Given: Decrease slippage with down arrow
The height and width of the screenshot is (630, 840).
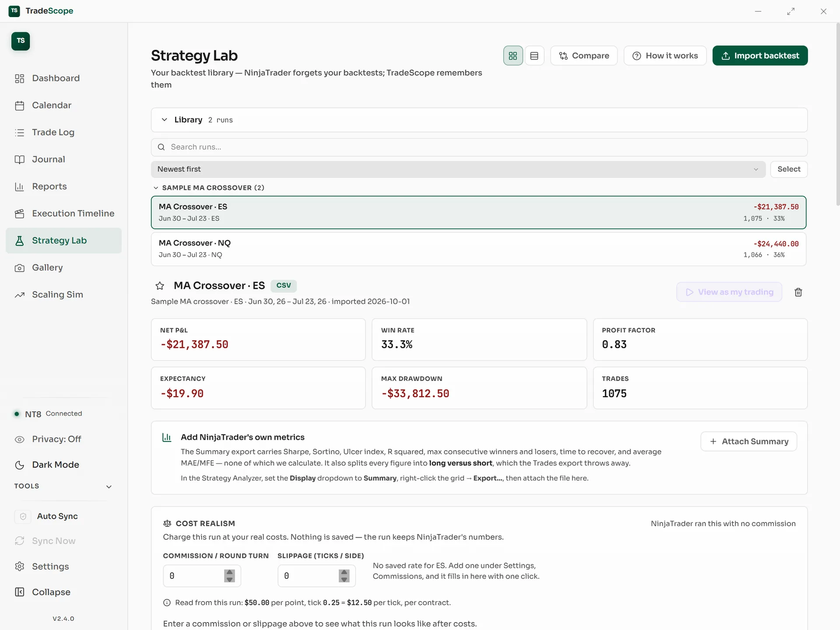Looking at the screenshot, I should 344,580.
